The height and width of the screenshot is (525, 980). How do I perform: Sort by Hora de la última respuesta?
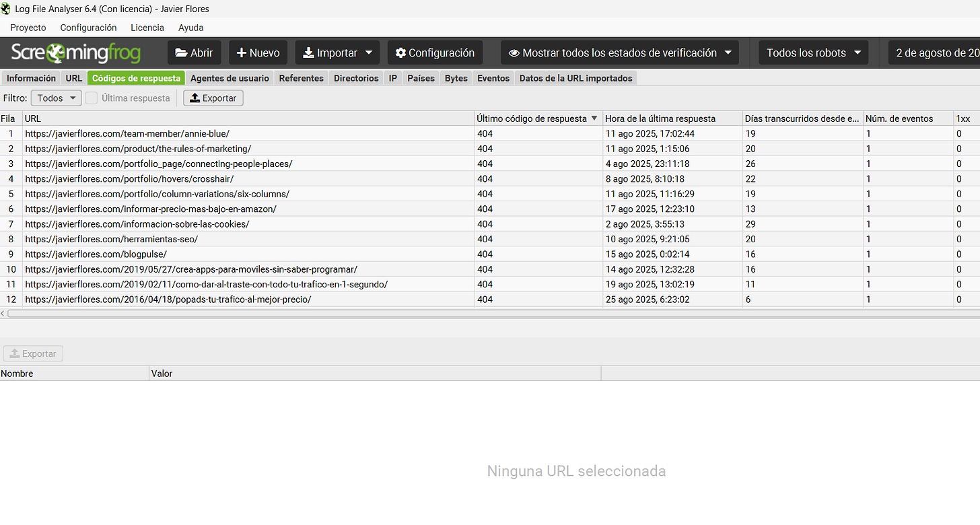(x=672, y=118)
